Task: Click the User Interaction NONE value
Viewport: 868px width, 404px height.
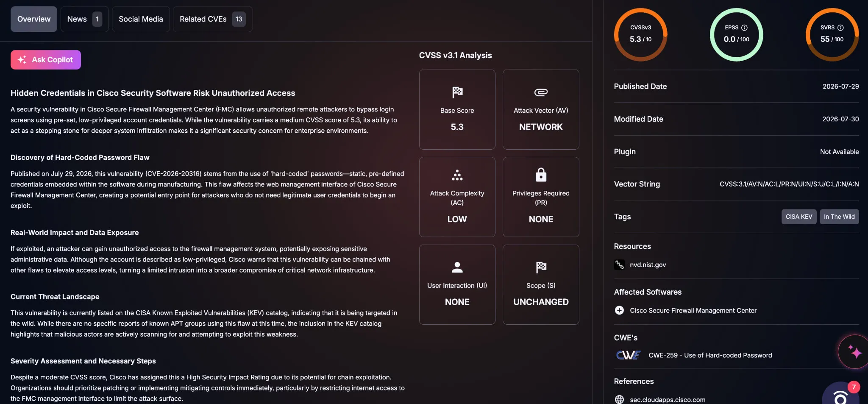Action: click(457, 302)
